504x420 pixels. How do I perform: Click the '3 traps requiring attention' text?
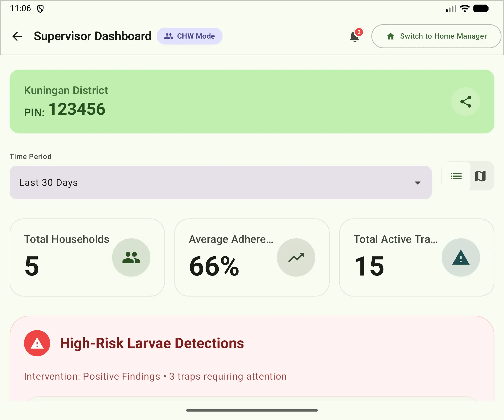[228, 376]
